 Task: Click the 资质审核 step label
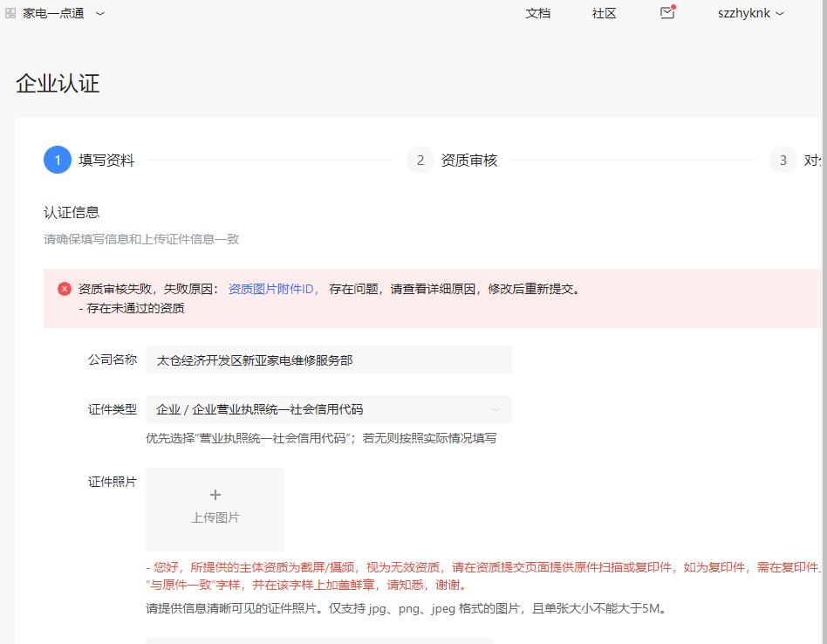469,161
